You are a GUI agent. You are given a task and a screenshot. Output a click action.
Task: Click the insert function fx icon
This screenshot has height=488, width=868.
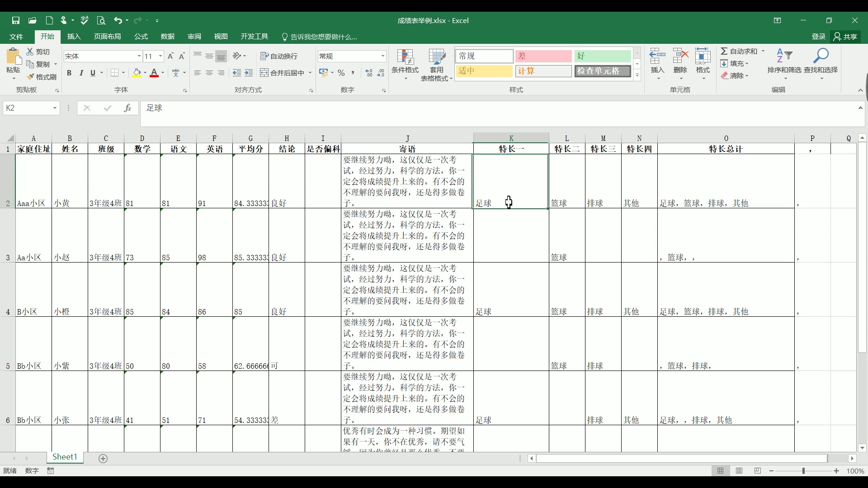128,108
